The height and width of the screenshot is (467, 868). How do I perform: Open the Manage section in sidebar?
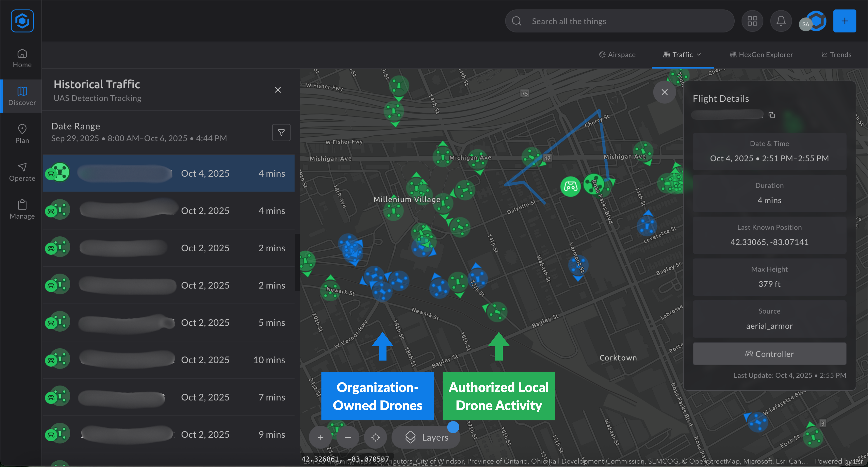point(22,210)
